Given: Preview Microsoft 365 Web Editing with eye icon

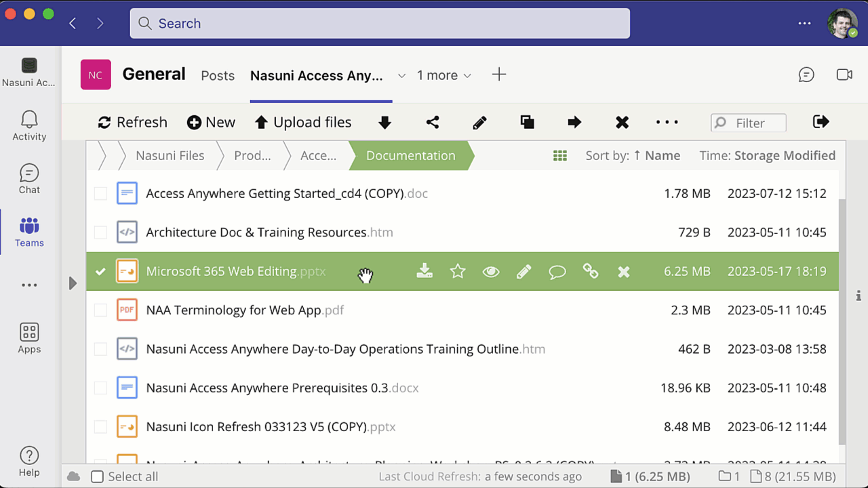Looking at the screenshot, I should 491,272.
